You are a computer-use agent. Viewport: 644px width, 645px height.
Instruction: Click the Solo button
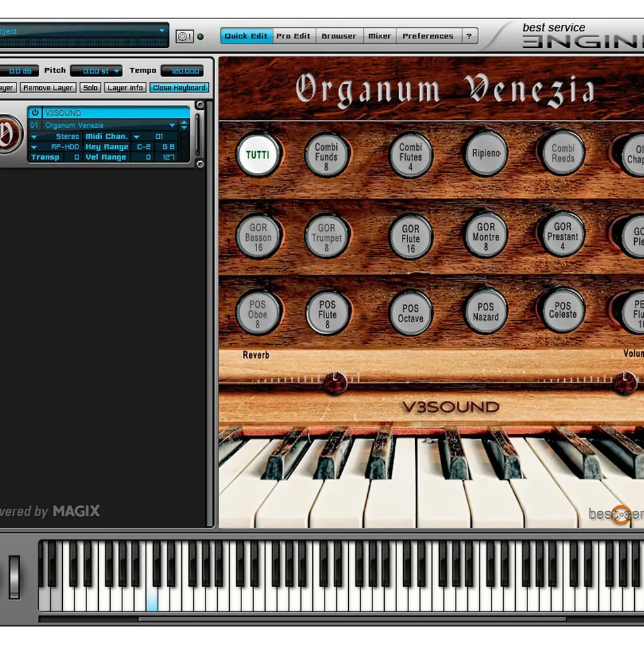[x=90, y=88]
